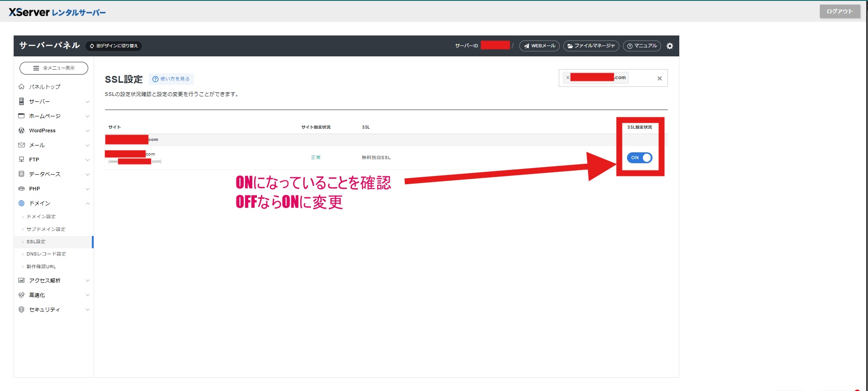Click the セキュリティ shield icon

tap(21, 310)
